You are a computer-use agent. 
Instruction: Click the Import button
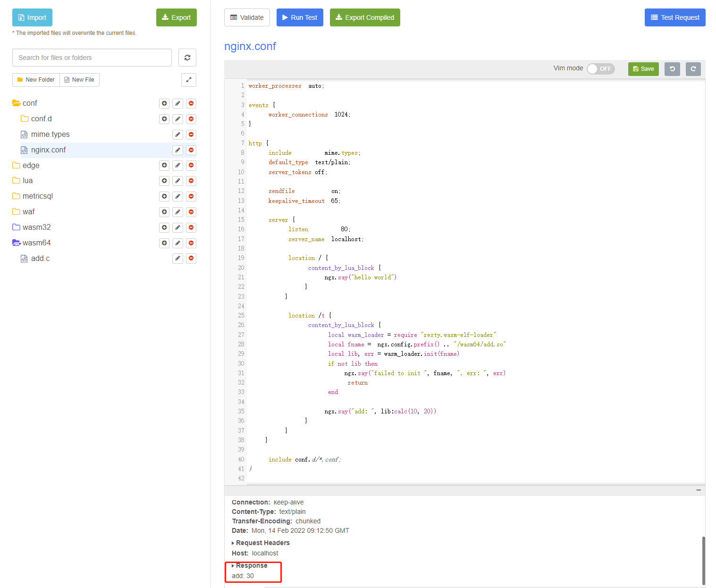(32, 17)
